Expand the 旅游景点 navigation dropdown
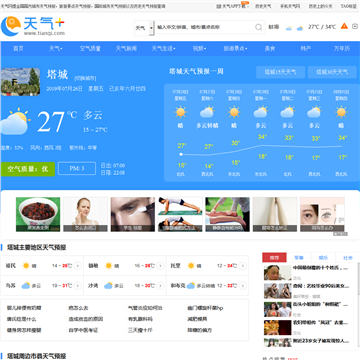360x360 pixels. 235,49
